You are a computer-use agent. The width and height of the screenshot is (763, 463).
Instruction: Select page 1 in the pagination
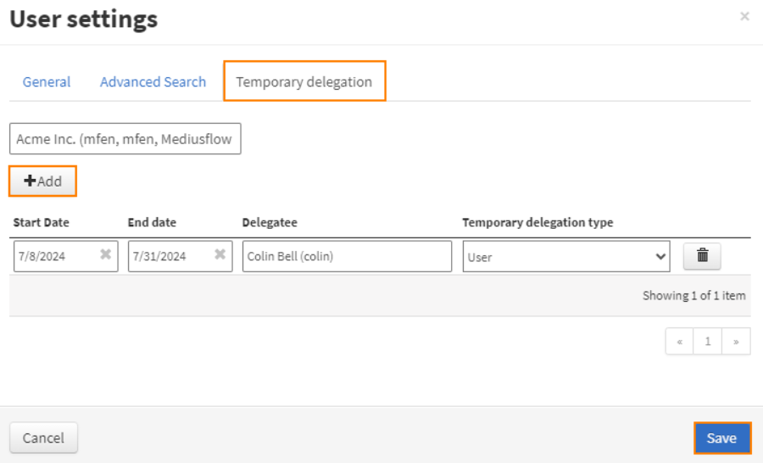(x=708, y=341)
